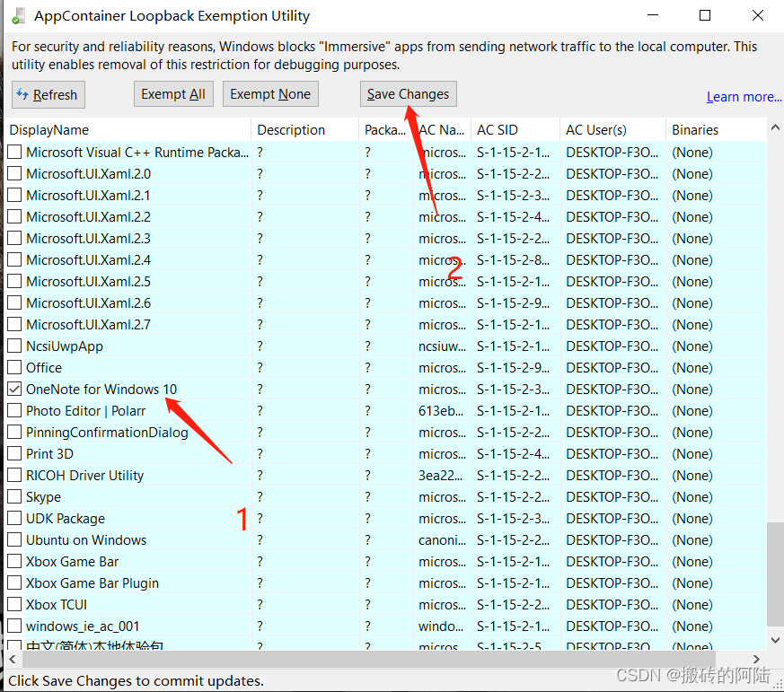The width and height of the screenshot is (784, 692).
Task: Check the Microsoft.UI.Xaml.2.6 checkbox
Action: pos(14,302)
